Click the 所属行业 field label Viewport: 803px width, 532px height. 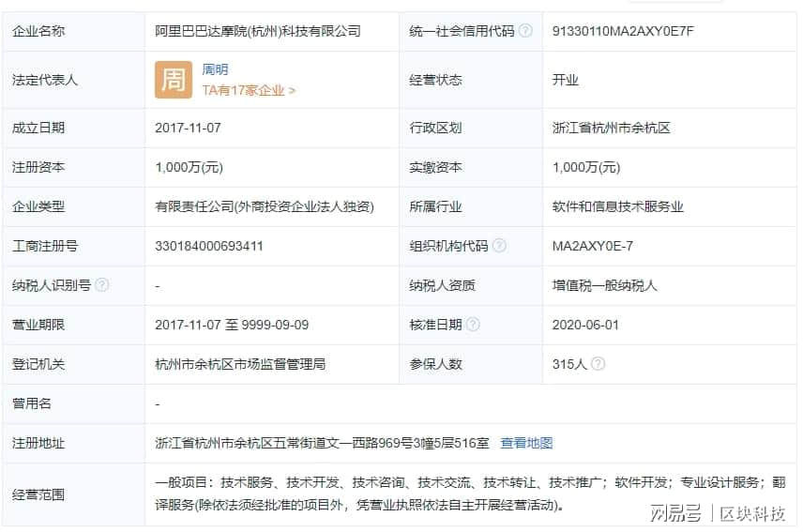(x=436, y=206)
